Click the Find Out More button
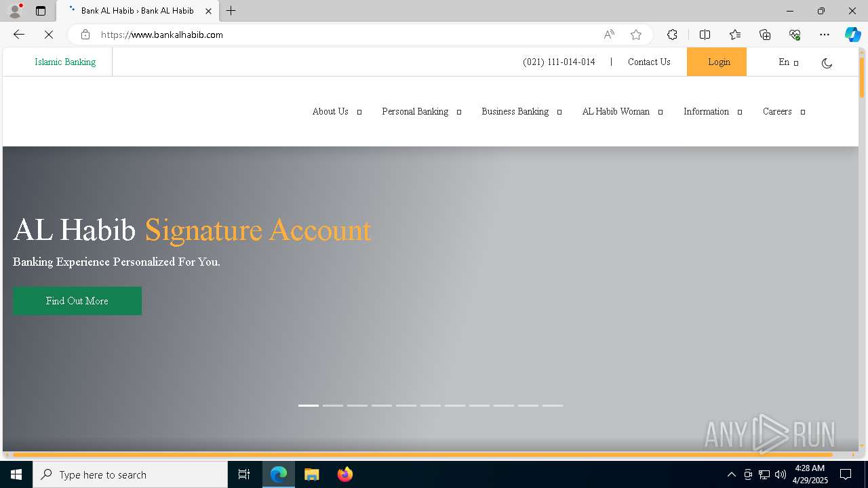 point(77,301)
